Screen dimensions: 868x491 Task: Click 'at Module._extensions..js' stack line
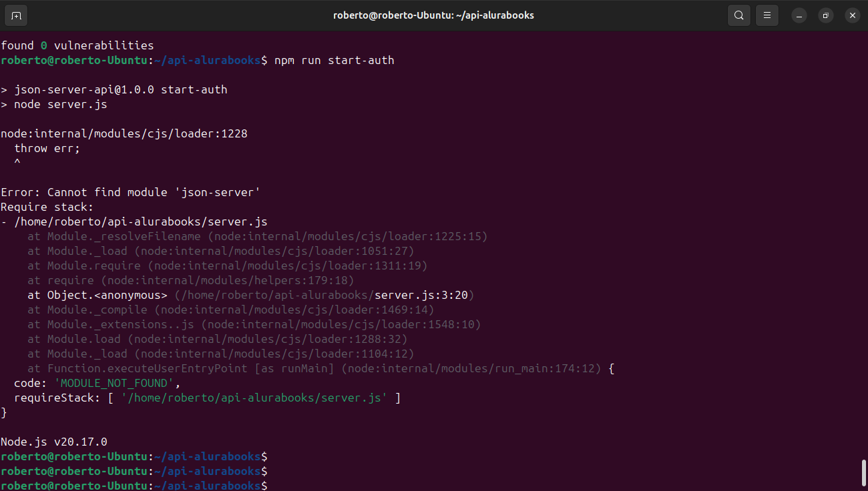[254, 324]
